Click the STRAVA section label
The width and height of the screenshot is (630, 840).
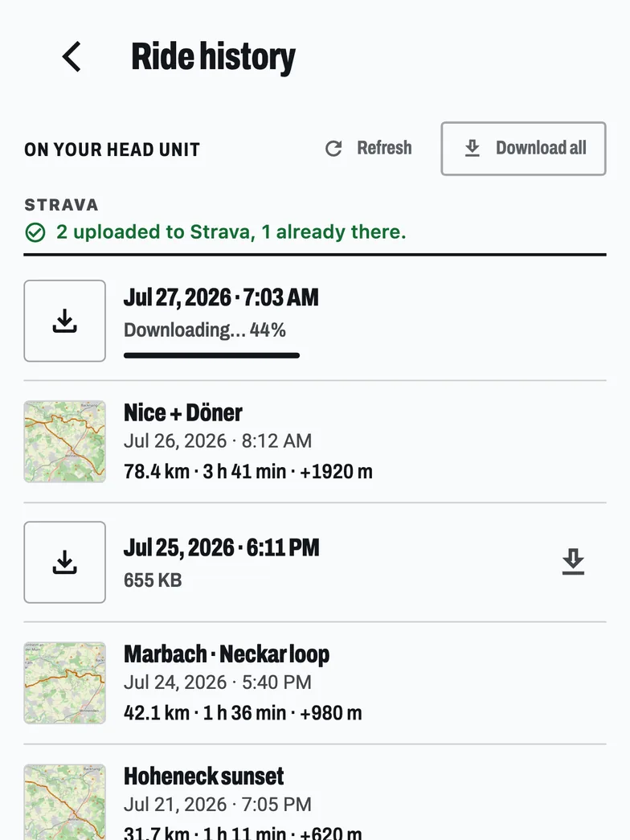[x=62, y=205]
